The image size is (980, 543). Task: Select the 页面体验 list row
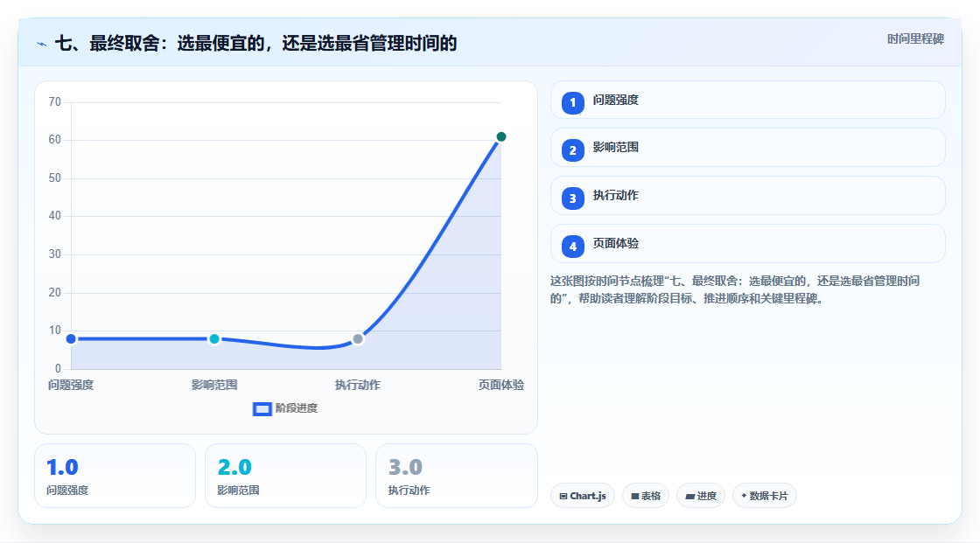[747, 244]
